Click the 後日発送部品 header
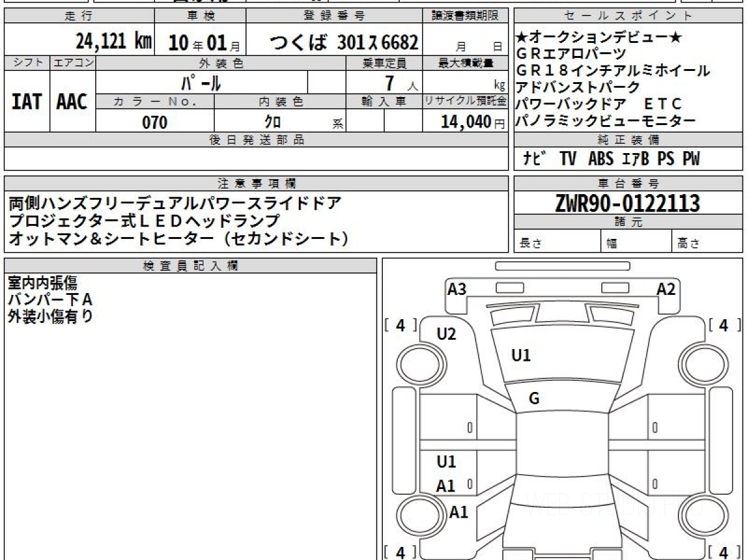The height and width of the screenshot is (560, 747). [x=256, y=140]
